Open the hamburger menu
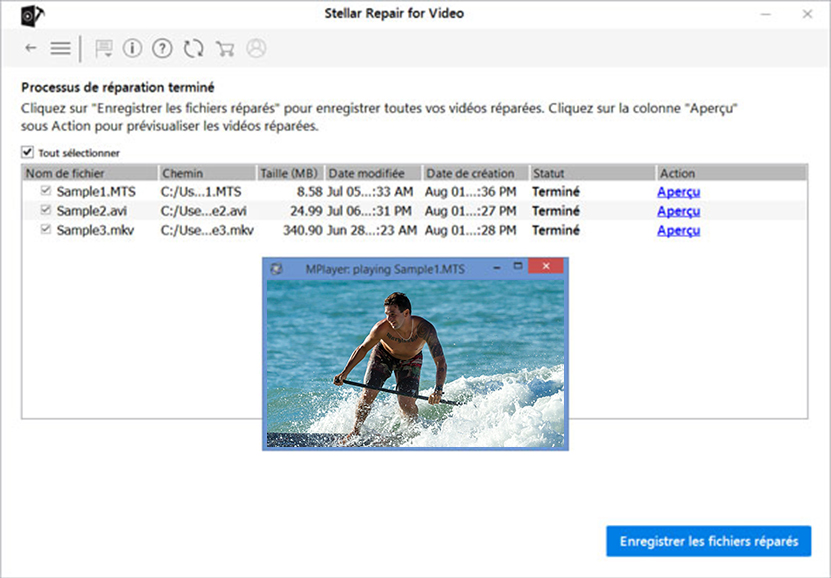The width and height of the screenshot is (831, 578). [x=60, y=48]
